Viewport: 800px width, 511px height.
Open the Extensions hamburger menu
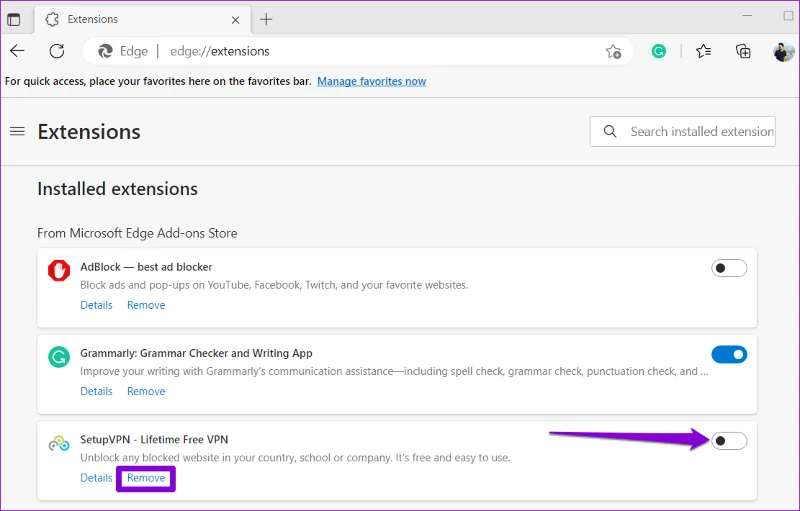[17, 132]
